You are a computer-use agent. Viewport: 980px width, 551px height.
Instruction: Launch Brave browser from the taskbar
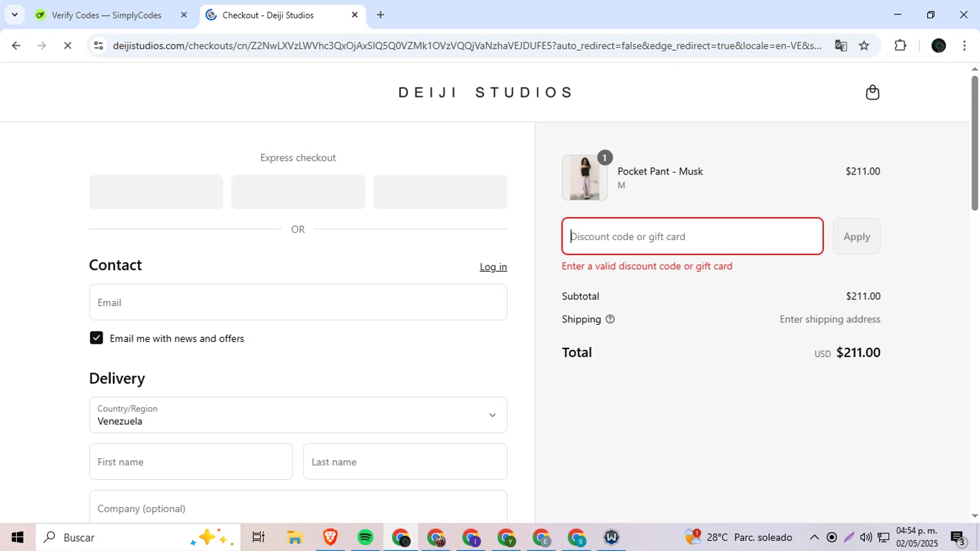(x=330, y=537)
